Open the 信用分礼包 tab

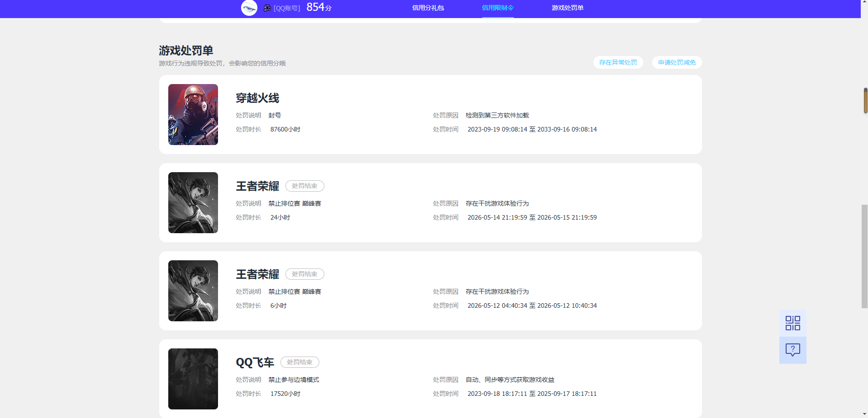click(x=428, y=8)
